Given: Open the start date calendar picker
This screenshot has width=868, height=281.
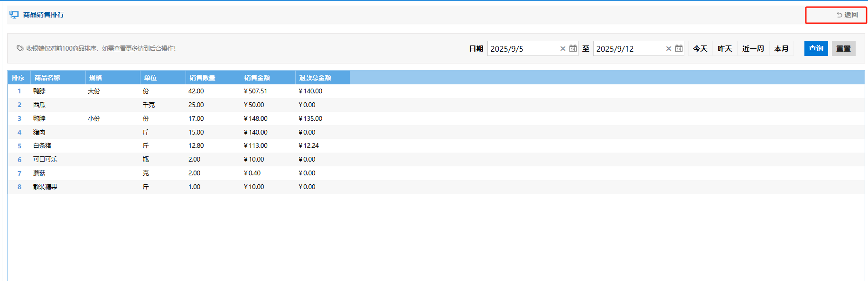Looking at the screenshot, I should (x=573, y=49).
